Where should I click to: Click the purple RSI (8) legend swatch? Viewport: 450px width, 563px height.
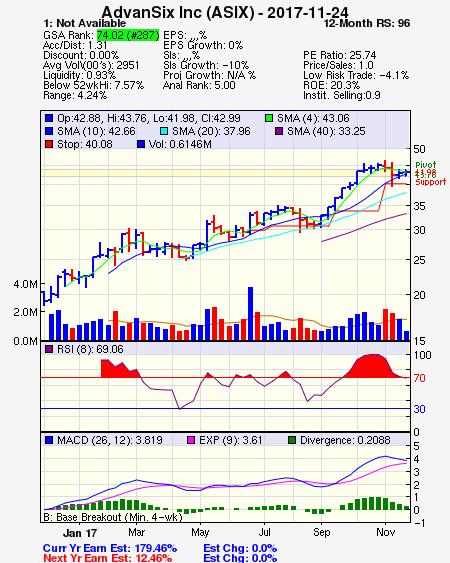pos(49,349)
